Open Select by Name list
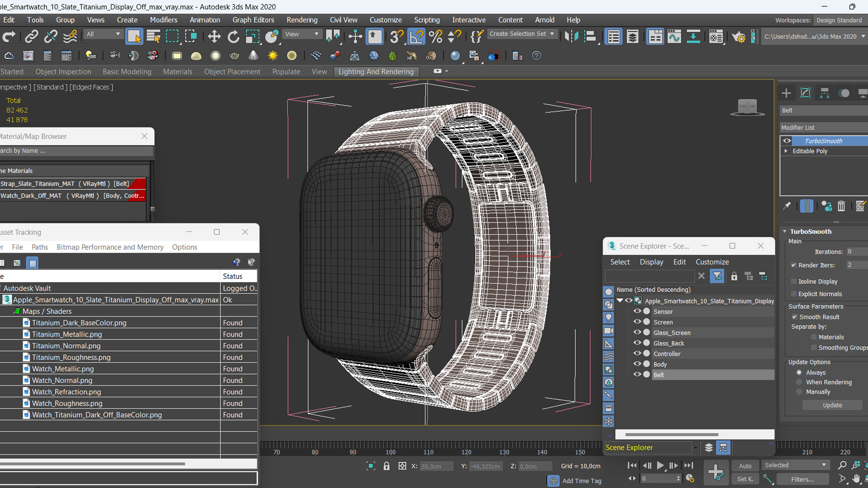 pos(153,37)
